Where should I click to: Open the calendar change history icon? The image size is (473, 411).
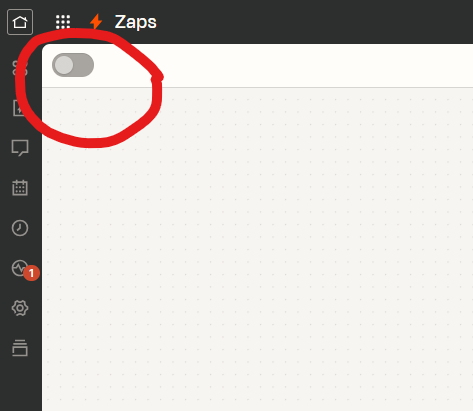click(x=20, y=188)
